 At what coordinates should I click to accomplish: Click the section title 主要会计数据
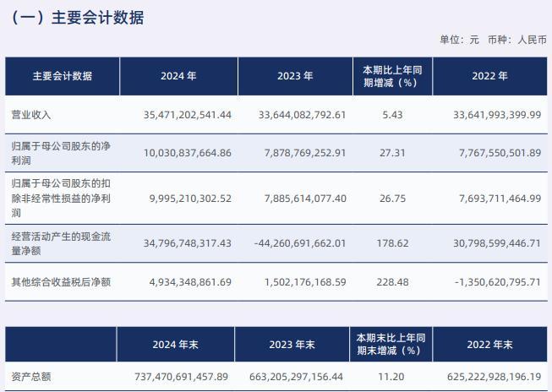coord(78,17)
